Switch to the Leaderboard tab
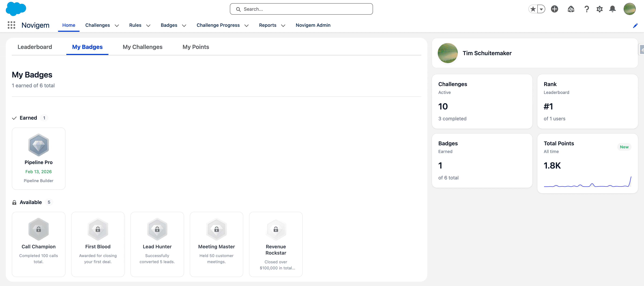 pos(35,47)
